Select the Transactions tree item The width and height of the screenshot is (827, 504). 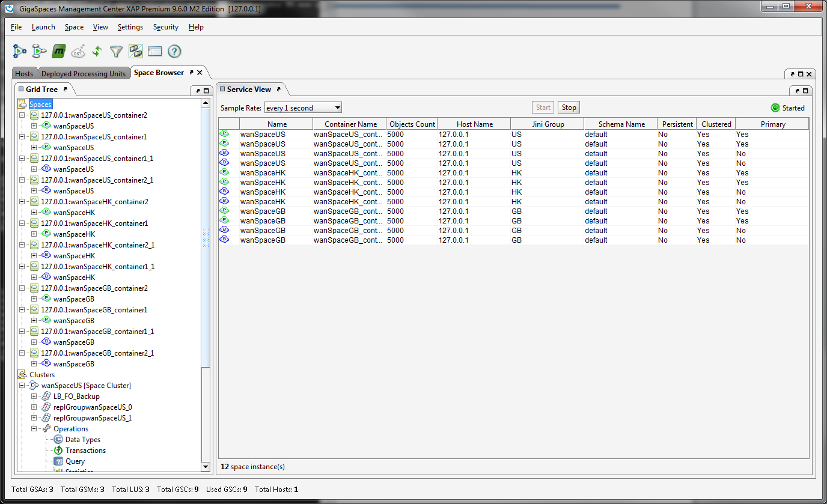click(x=85, y=451)
